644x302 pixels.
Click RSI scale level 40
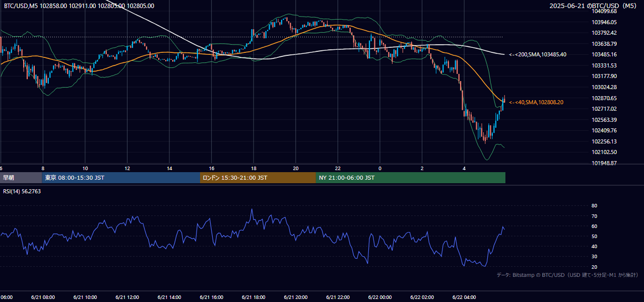tap(594, 246)
